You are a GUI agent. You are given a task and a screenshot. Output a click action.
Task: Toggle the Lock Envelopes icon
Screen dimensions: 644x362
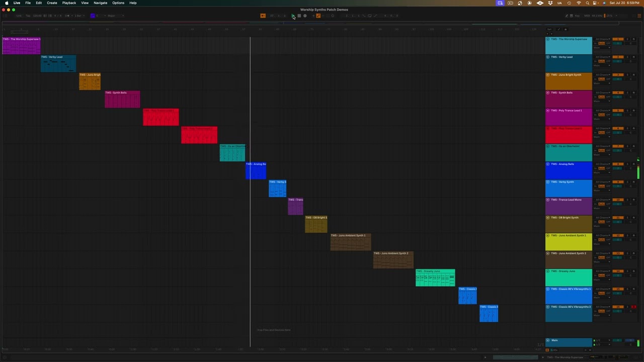pos(566,29)
